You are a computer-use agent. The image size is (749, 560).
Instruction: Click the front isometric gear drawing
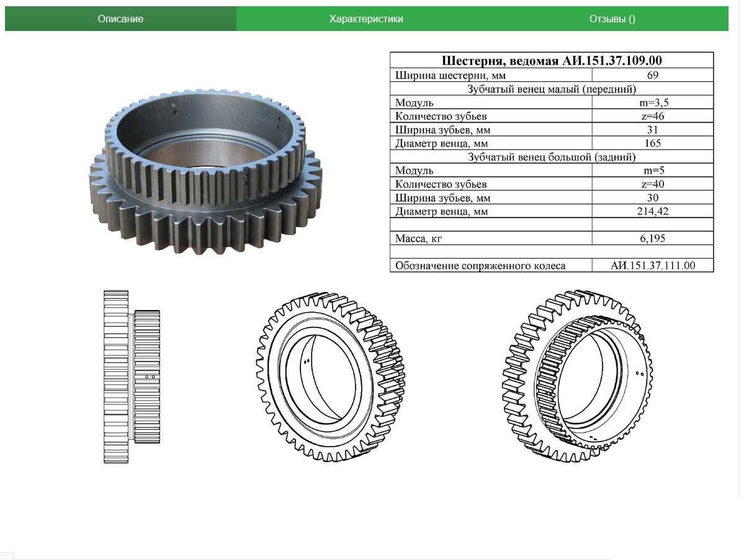pyautogui.click(x=330, y=378)
